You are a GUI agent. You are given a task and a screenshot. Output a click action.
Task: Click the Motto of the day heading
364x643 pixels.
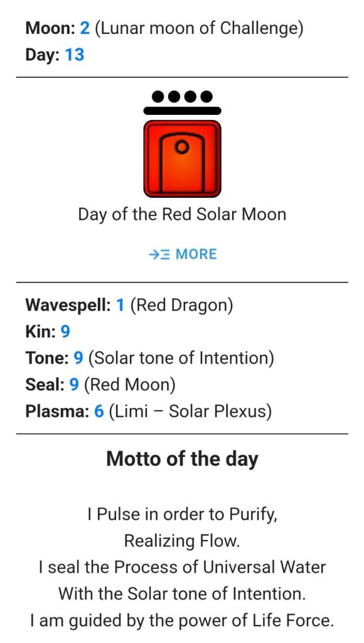182,459
